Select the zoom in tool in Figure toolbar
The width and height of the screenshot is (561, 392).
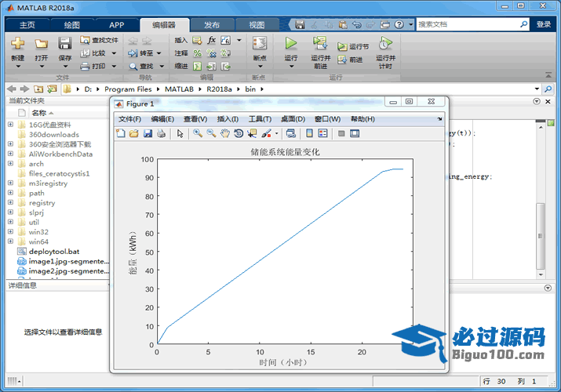[198, 133]
